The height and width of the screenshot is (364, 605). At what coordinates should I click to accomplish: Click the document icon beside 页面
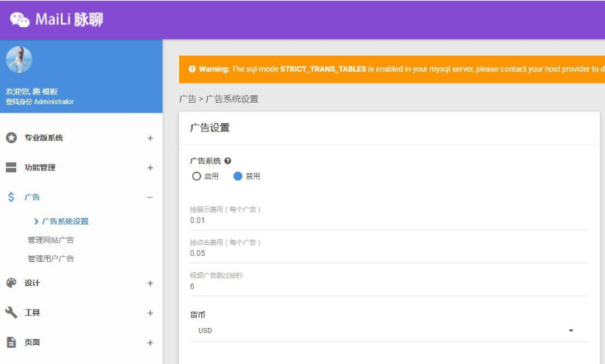coord(11,342)
